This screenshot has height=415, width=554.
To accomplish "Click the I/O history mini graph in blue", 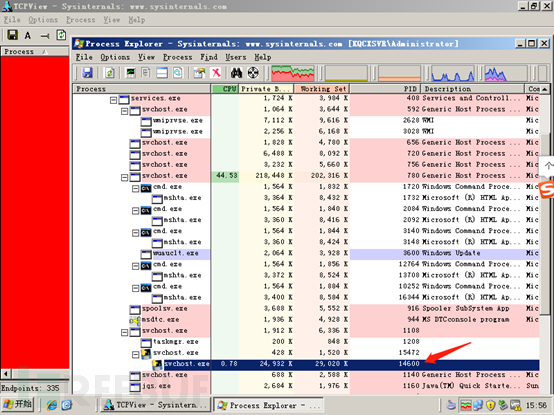I will [x=453, y=73].
